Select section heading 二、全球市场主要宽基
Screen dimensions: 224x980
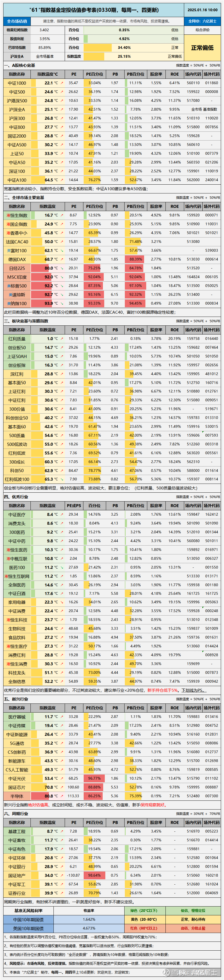pos(24,198)
